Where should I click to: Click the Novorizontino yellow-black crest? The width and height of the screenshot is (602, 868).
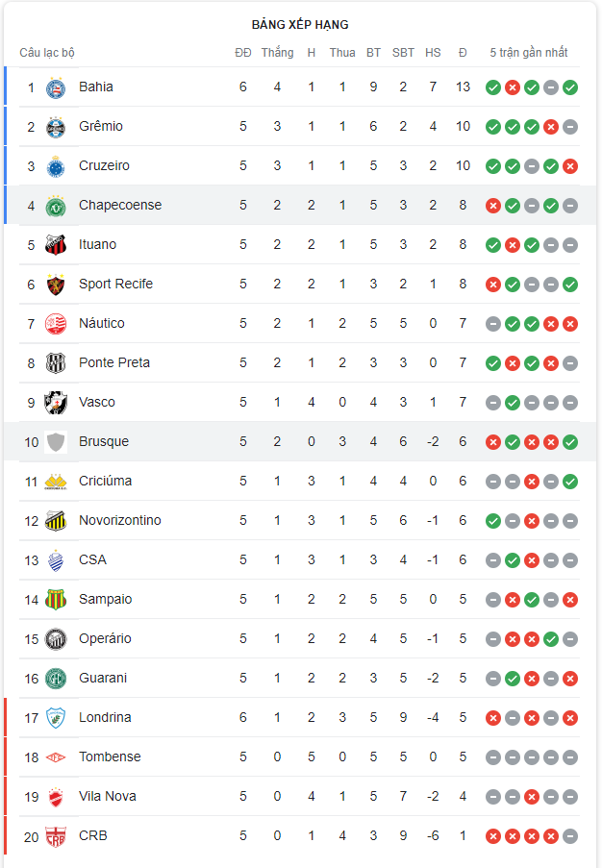(55, 521)
